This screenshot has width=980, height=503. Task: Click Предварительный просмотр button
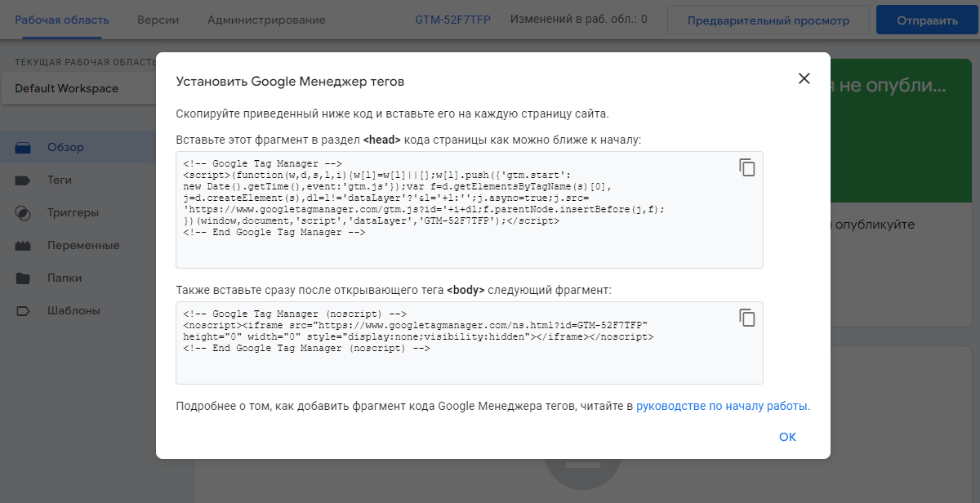point(768,20)
